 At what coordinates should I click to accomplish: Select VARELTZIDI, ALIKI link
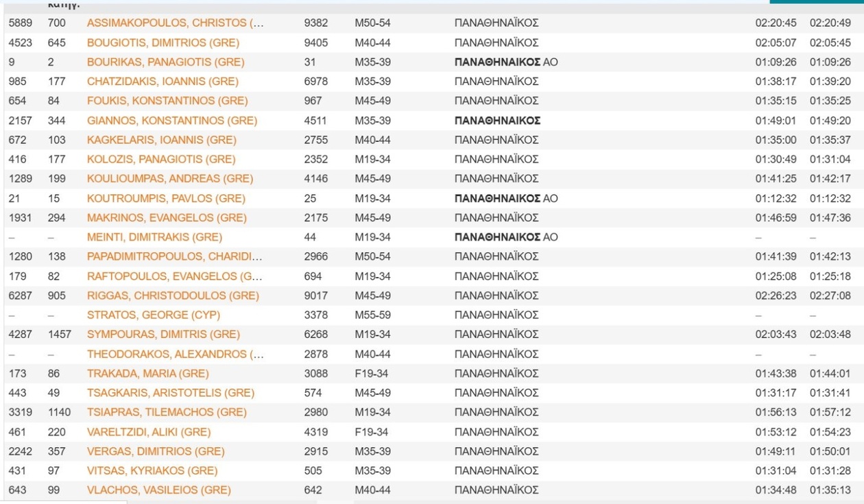click(x=149, y=432)
